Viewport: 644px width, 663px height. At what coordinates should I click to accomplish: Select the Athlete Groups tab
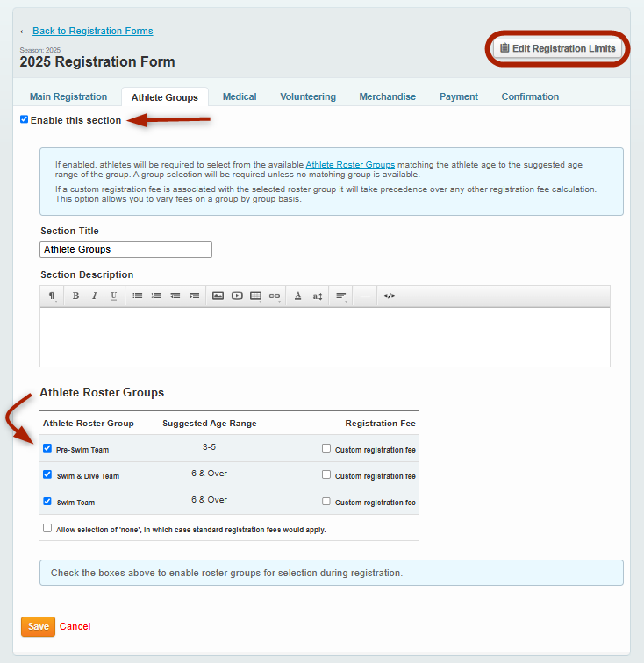(165, 97)
